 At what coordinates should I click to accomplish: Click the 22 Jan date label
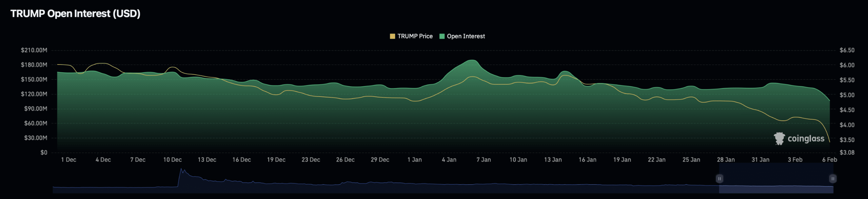point(656,160)
